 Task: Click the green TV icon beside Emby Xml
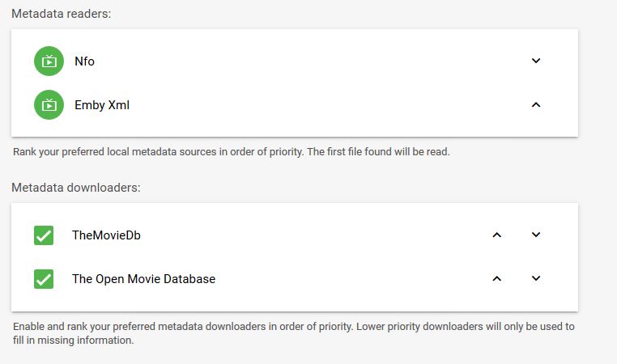[49, 104]
